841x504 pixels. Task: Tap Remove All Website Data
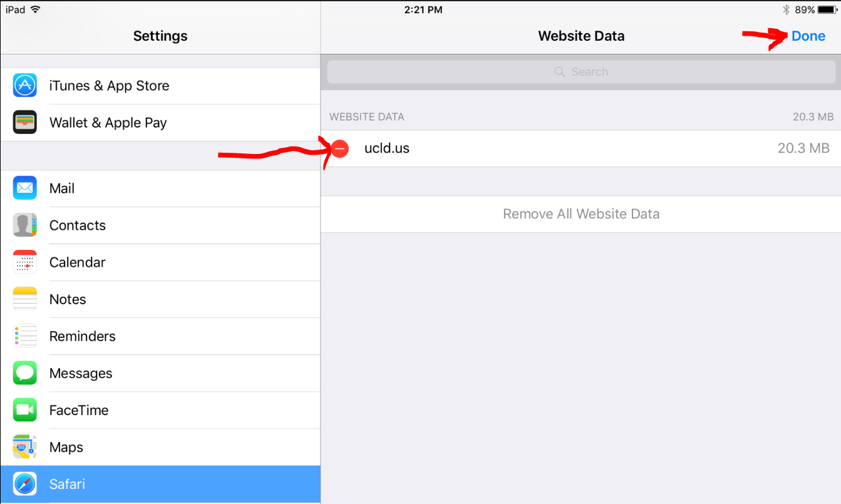click(x=581, y=214)
